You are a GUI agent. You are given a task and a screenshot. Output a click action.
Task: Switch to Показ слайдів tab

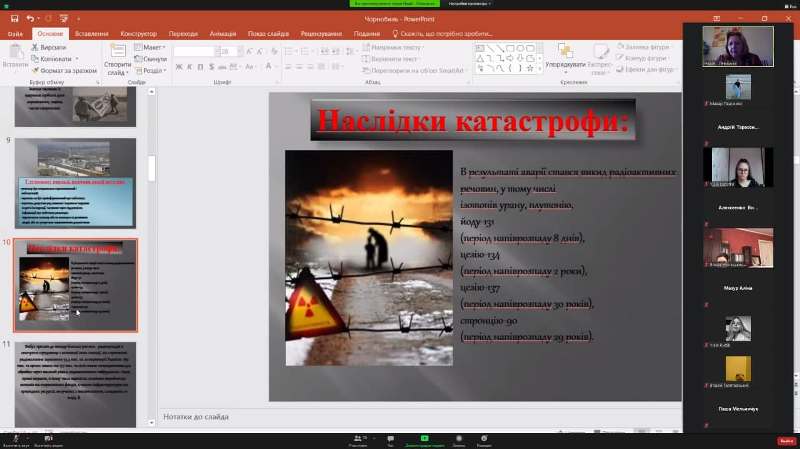pos(268,34)
